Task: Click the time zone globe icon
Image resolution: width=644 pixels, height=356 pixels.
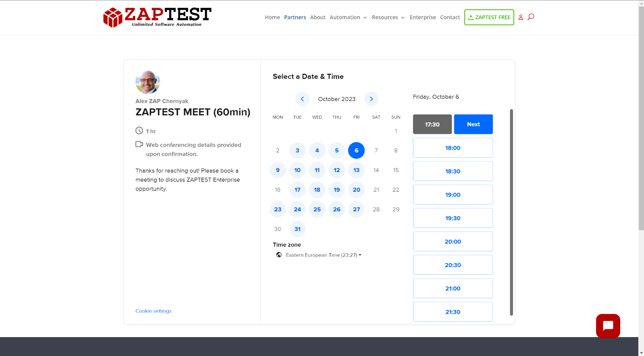Action: [x=279, y=255]
